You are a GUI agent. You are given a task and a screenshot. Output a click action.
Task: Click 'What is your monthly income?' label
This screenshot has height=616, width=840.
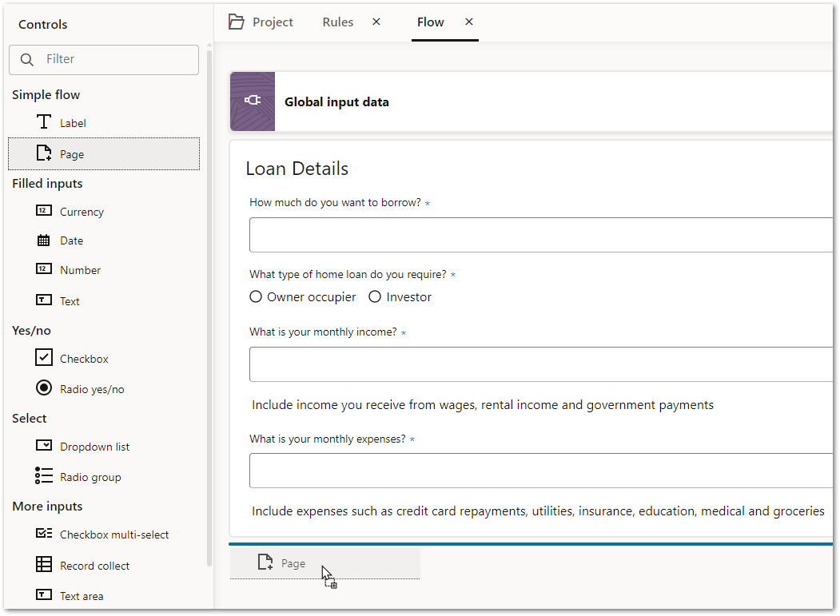tap(323, 332)
